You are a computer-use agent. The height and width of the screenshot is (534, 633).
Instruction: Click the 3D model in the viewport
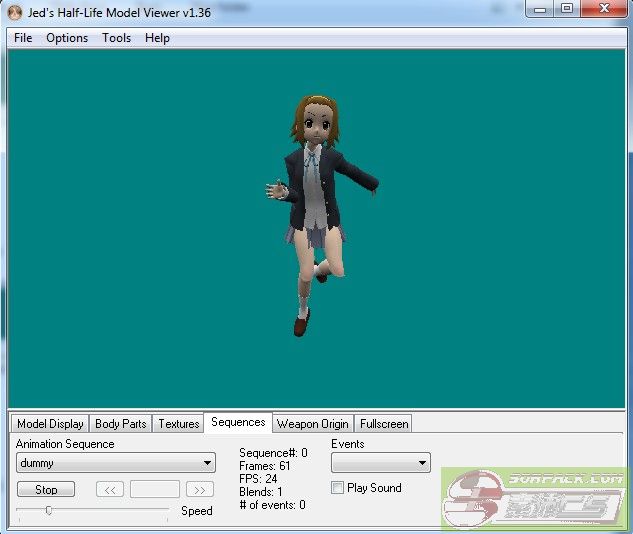pos(319,216)
